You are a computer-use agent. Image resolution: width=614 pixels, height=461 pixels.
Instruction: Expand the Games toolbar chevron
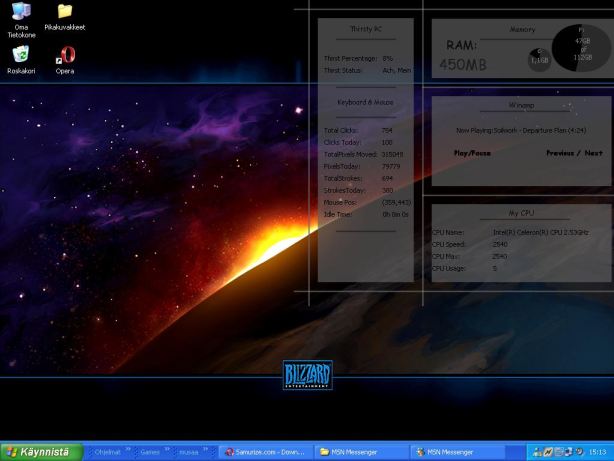167,450
